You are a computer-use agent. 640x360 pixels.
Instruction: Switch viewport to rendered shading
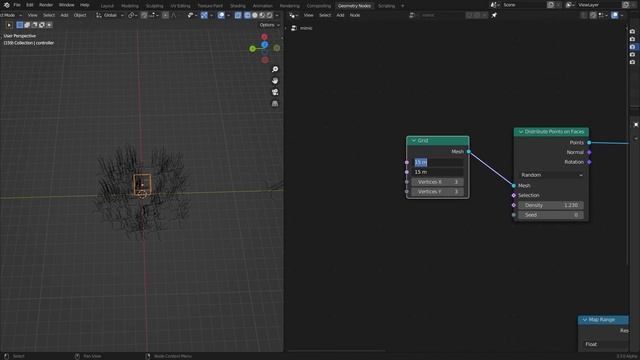pyautogui.click(x=270, y=15)
